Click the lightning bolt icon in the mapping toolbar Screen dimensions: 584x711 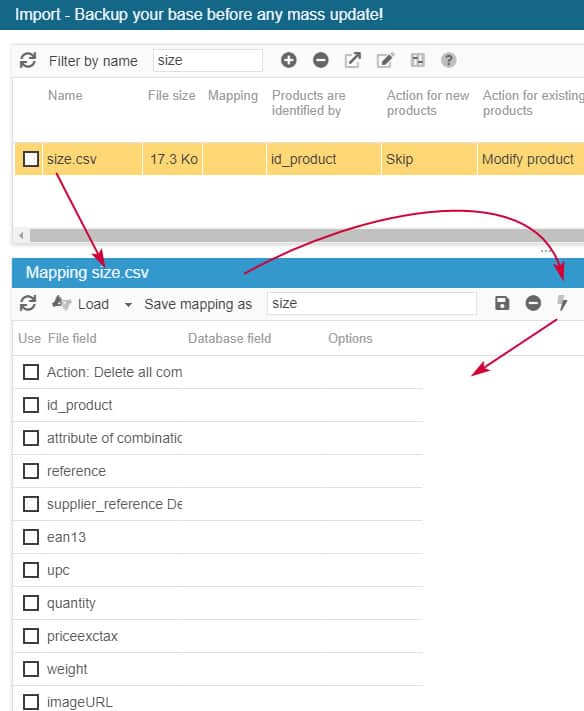562,303
